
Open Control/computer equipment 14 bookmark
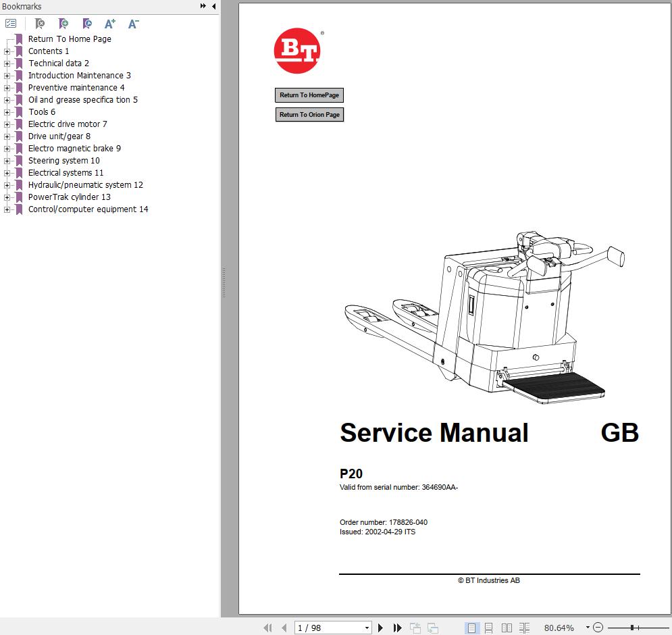tap(88, 209)
